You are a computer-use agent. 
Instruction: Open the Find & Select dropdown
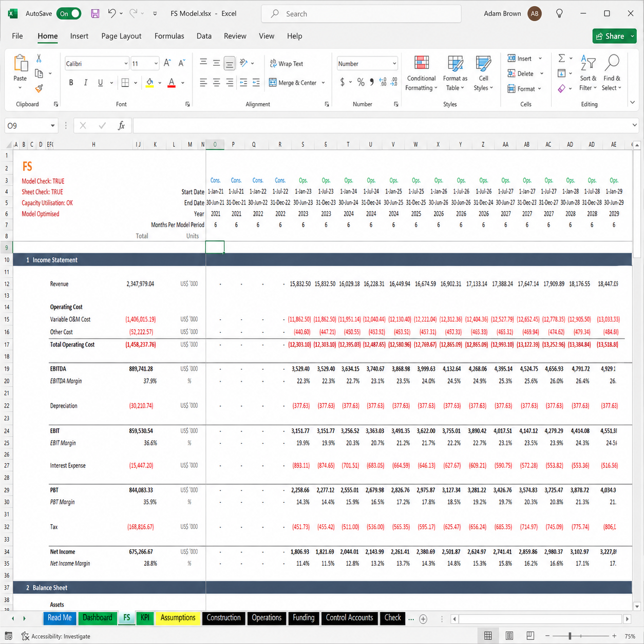click(x=612, y=73)
